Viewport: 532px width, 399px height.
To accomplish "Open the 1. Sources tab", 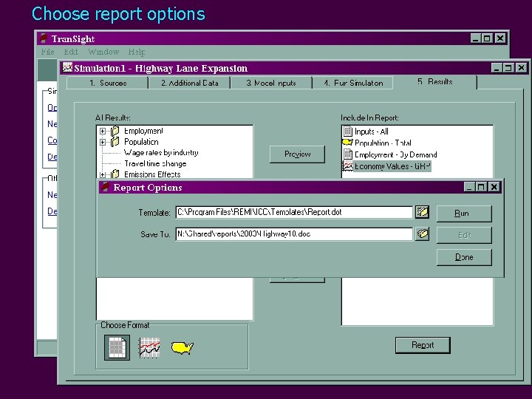I will pyautogui.click(x=108, y=83).
